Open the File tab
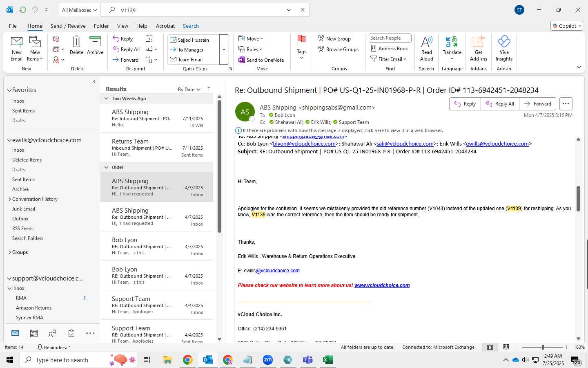Viewport: 588px width, 368px height. pyautogui.click(x=13, y=26)
